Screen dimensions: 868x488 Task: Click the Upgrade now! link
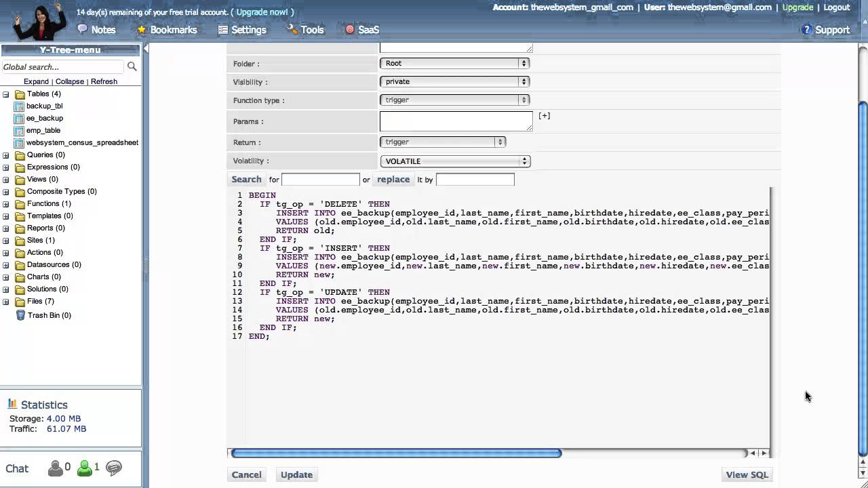262,12
